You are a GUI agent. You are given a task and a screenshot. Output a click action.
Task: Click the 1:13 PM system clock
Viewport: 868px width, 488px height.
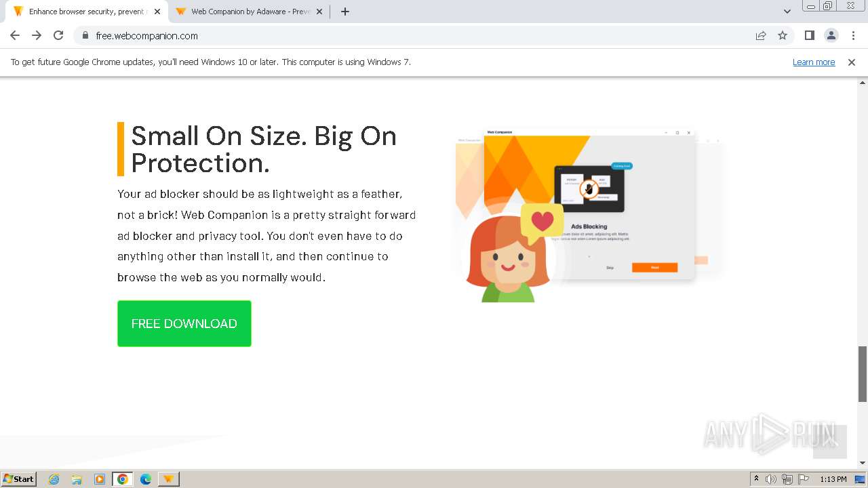click(833, 479)
